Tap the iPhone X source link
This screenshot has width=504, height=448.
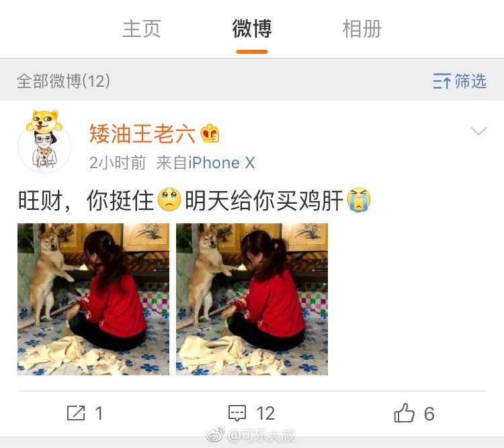coord(222,163)
